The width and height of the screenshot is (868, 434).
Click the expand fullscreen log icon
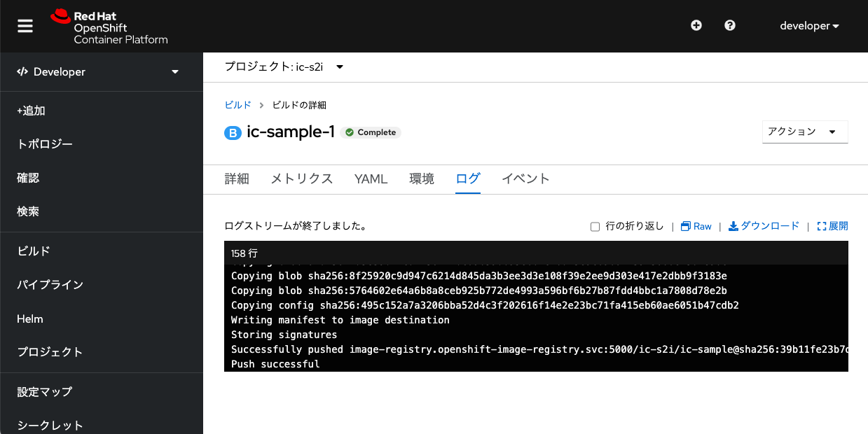coord(822,226)
